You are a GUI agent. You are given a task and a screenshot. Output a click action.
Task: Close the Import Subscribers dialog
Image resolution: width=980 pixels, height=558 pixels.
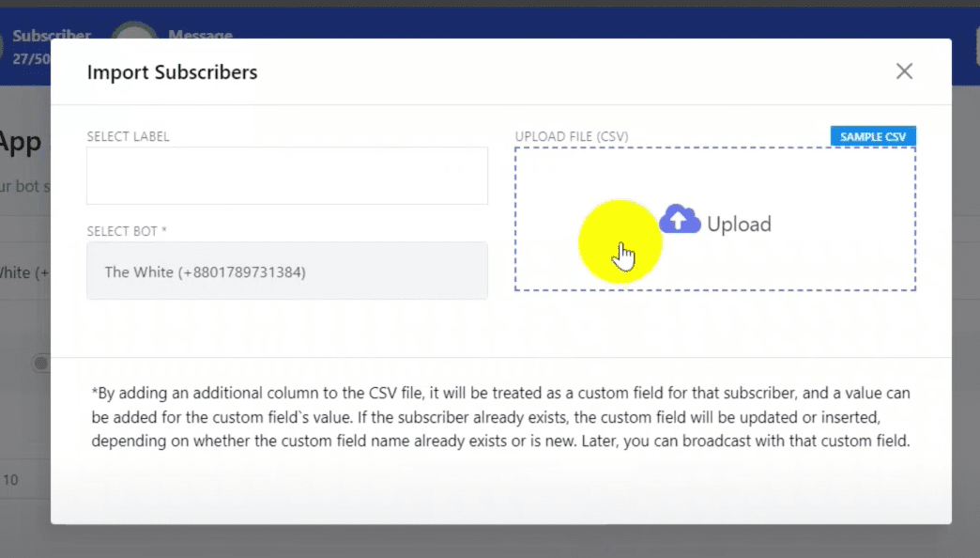coord(904,71)
